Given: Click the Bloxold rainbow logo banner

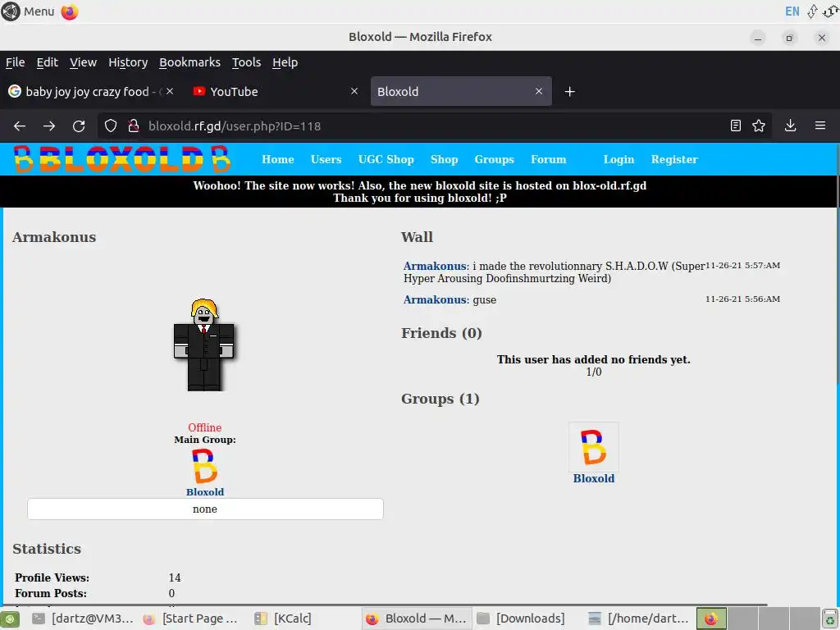Looking at the screenshot, I should 122,159.
